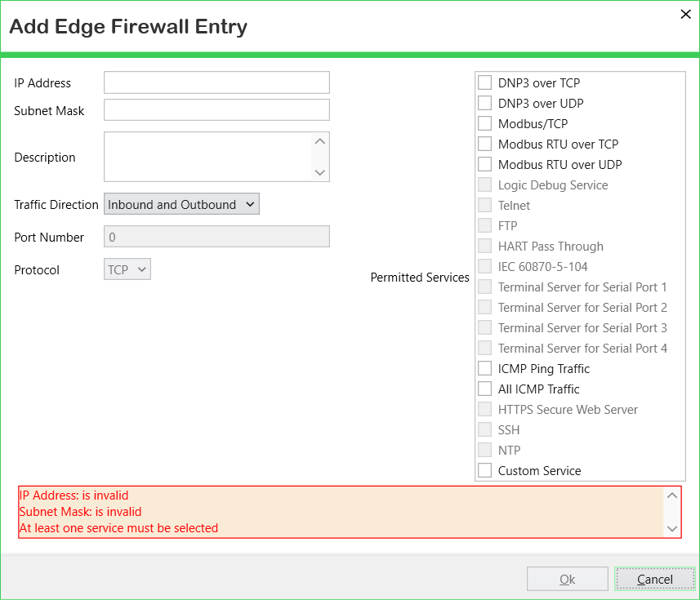Check the DNP3 over UDP service
The height and width of the screenshot is (600, 700).
pyautogui.click(x=485, y=104)
